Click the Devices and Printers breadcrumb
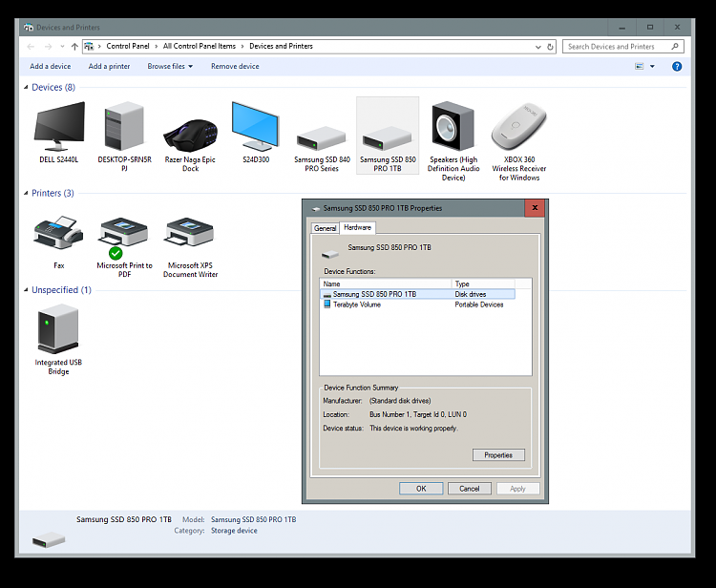 pyautogui.click(x=281, y=46)
